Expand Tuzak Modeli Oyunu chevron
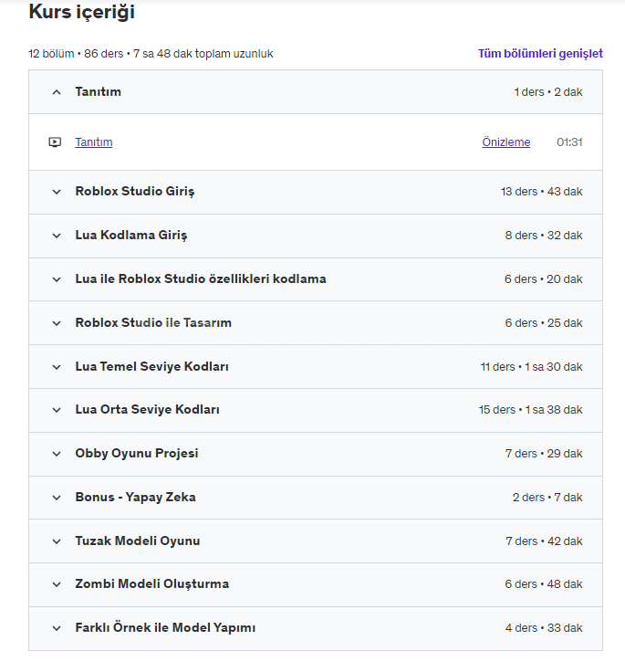 57,541
